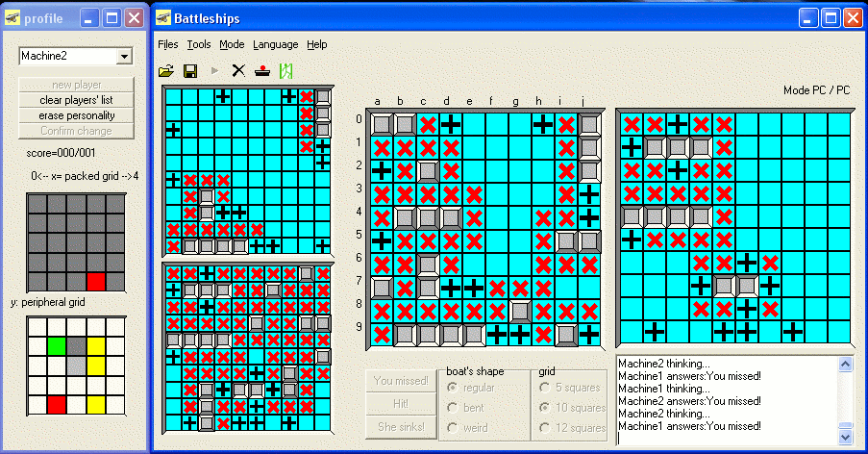Click the floppy disk save icon
The image size is (868, 454).
[x=190, y=70]
